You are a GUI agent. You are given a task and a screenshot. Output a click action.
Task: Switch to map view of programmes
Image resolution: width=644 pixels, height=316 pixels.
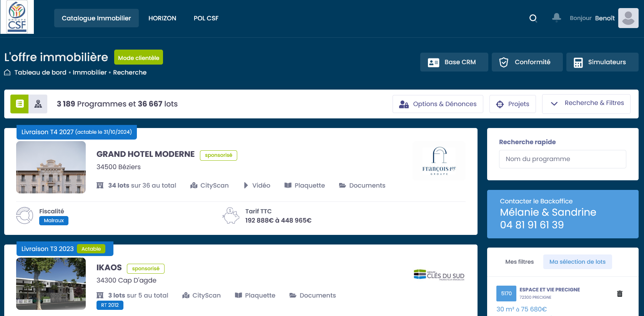38,104
